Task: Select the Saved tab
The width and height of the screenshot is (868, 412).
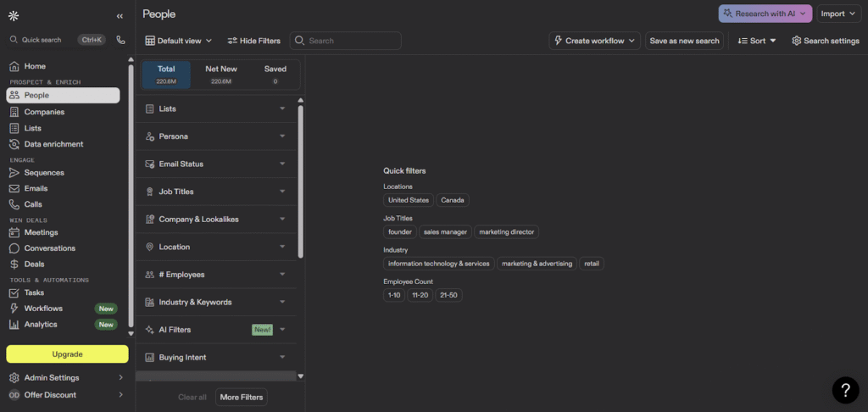Action: coord(275,74)
